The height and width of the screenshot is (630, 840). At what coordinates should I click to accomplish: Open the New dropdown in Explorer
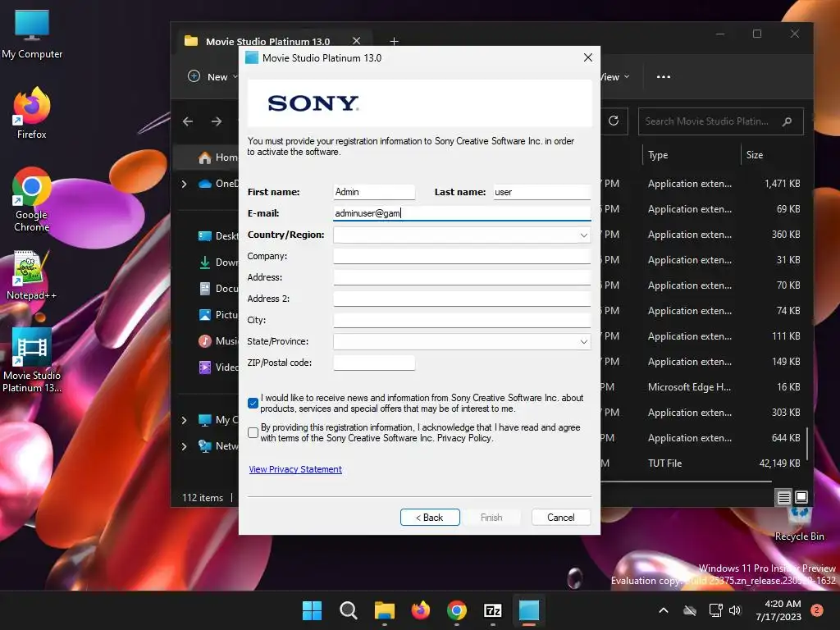[212, 76]
